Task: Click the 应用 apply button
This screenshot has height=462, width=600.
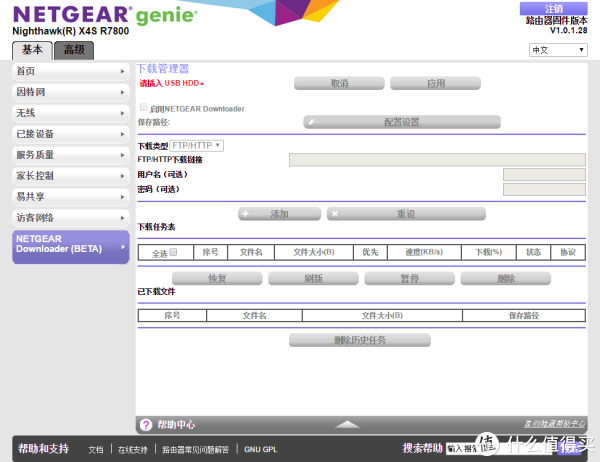Action: click(x=435, y=83)
